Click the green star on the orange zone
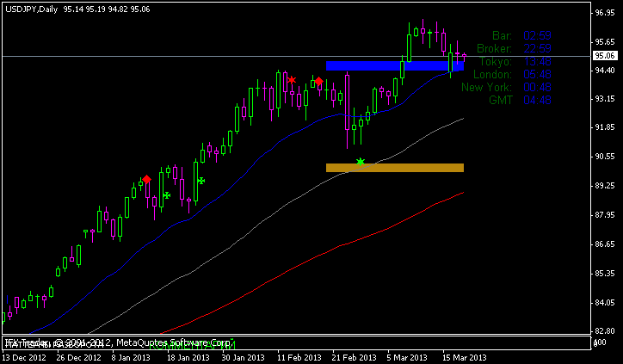 [x=360, y=162]
